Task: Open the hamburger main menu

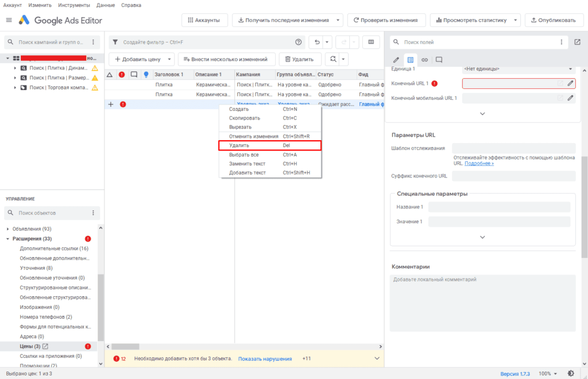Action: (x=9, y=20)
